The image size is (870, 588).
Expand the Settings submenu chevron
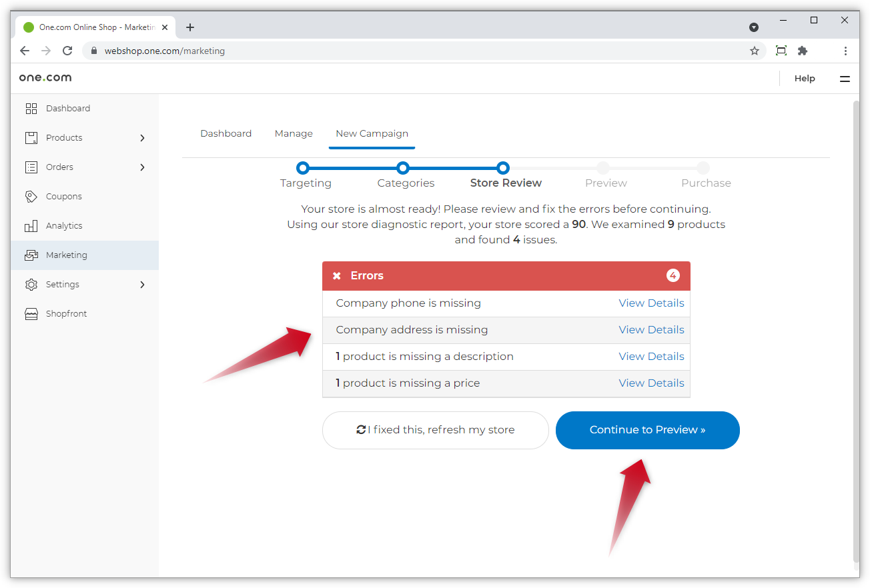point(142,285)
